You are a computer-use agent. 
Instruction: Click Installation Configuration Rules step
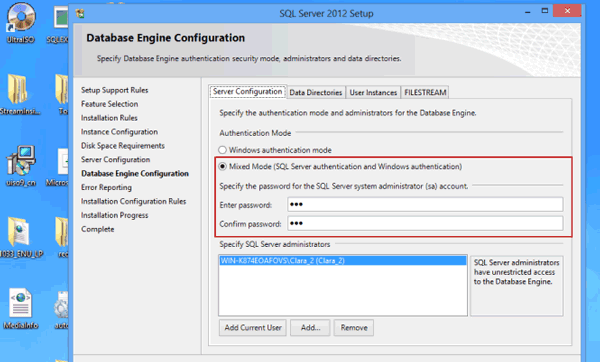(x=133, y=201)
